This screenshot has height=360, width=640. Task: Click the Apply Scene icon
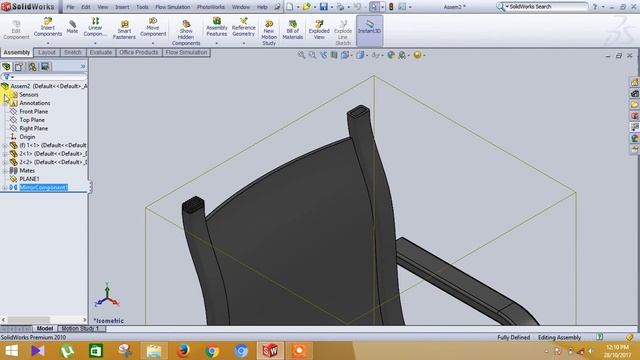tap(402, 55)
